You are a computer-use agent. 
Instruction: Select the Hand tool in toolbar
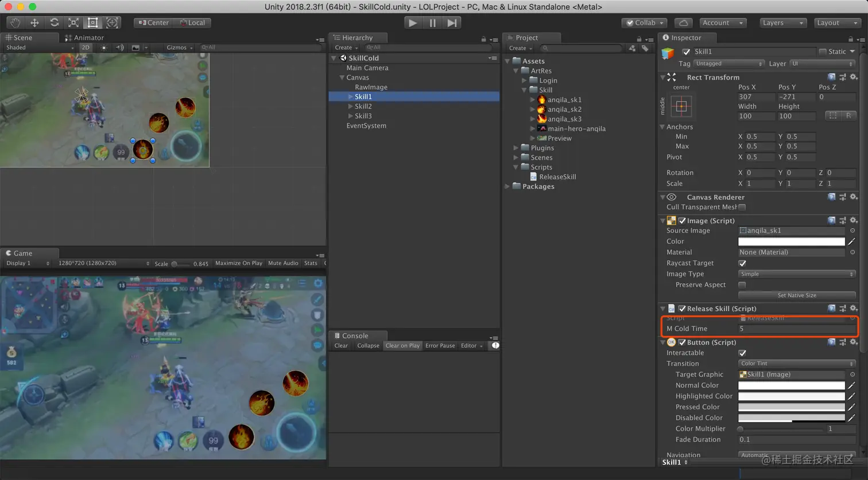point(15,22)
